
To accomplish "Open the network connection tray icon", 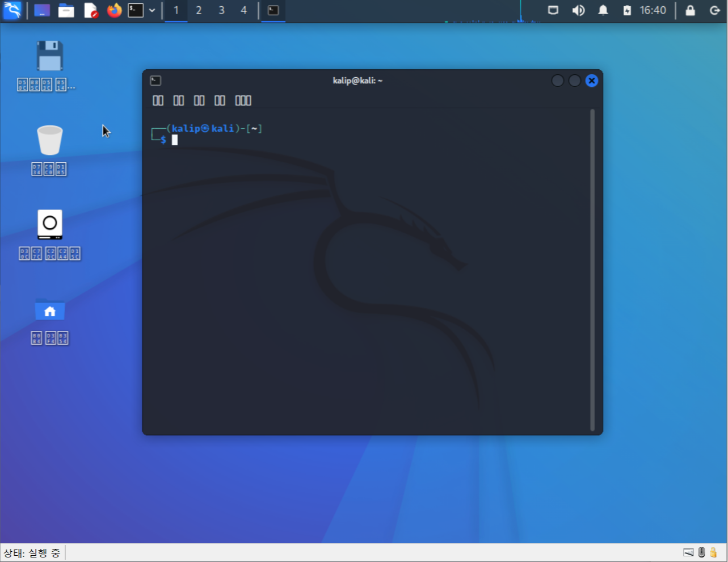I will coord(553,10).
